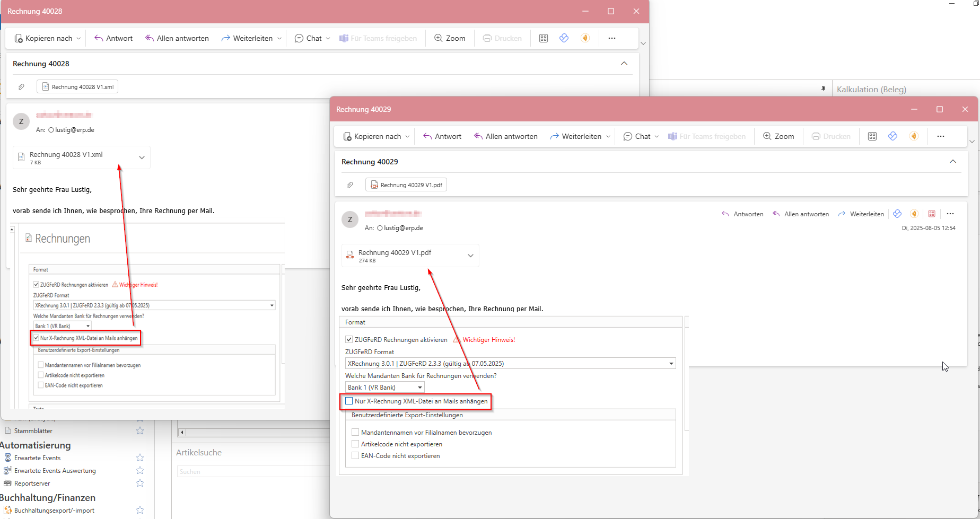Click the blue Viva icon in Rechnung 40029 message header
This screenshot has height=519, width=980.
pos(897,214)
